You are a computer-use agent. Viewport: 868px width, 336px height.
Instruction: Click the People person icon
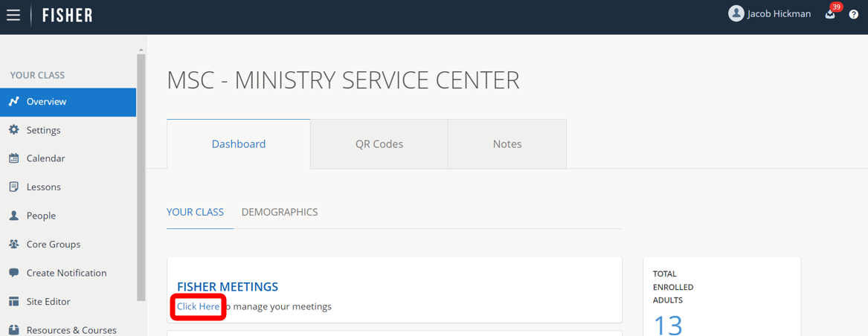[x=13, y=216]
